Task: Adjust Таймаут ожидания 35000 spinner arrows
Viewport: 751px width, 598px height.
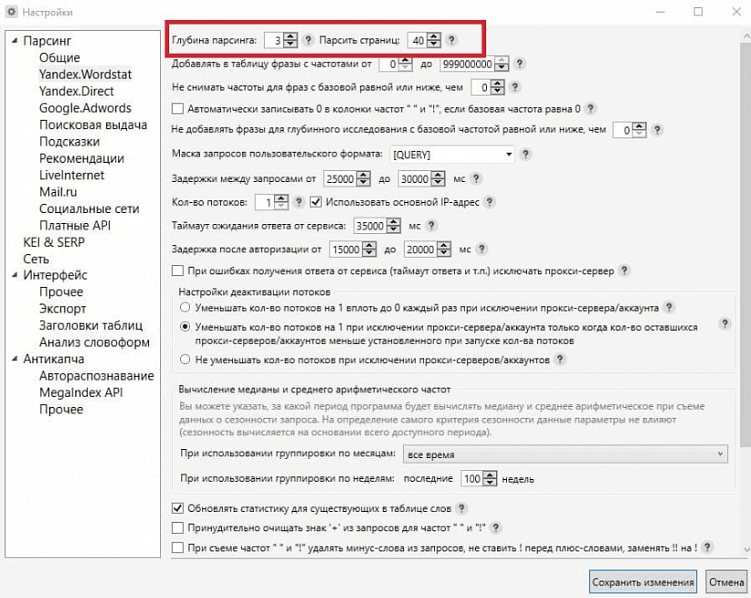Action: (394, 226)
